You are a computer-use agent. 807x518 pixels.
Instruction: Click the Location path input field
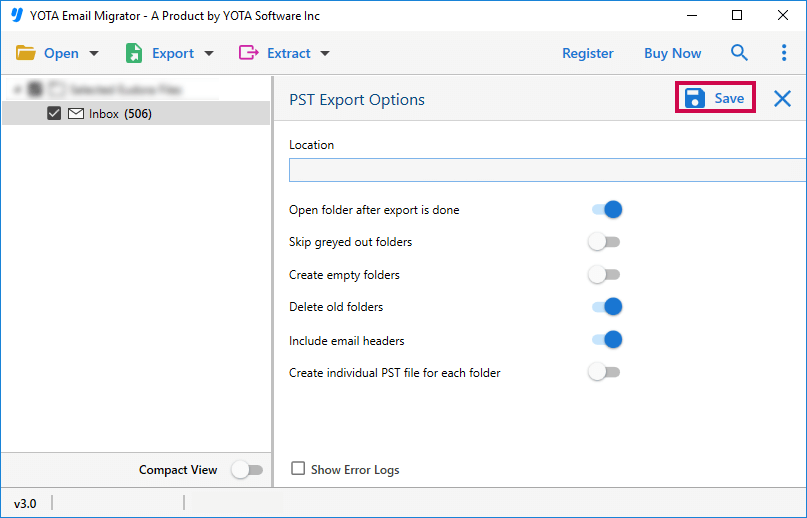546,170
